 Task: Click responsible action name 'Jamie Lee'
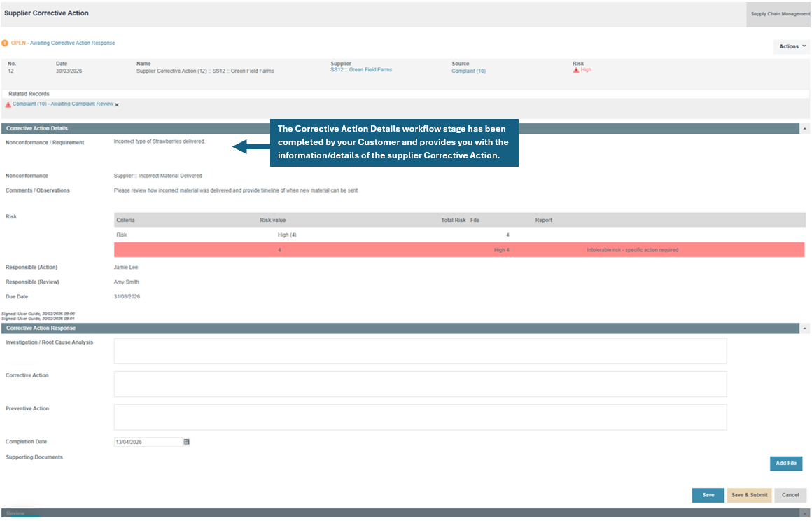[x=126, y=268]
